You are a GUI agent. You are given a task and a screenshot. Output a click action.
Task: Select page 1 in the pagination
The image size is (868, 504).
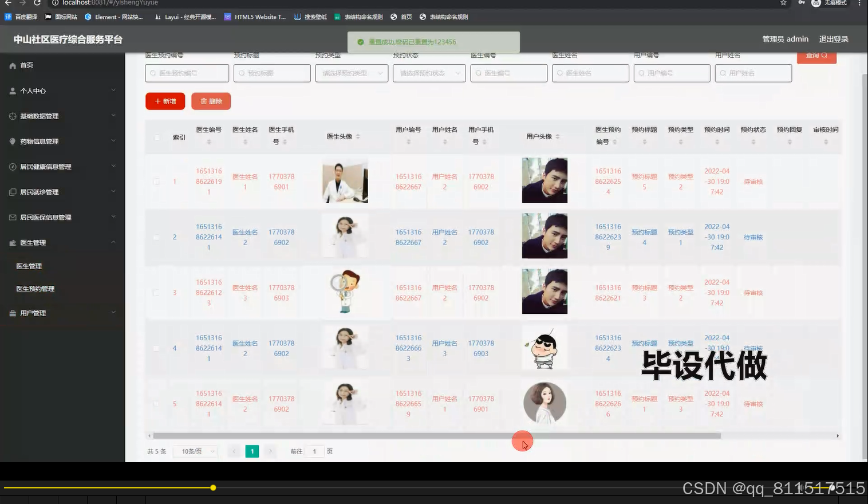pyautogui.click(x=252, y=451)
